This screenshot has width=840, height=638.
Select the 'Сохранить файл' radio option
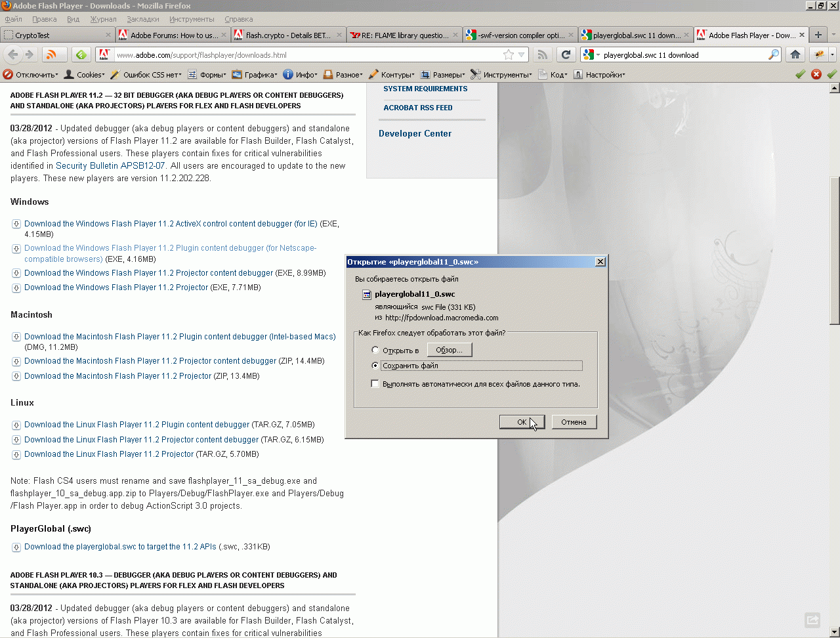[375, 366]
